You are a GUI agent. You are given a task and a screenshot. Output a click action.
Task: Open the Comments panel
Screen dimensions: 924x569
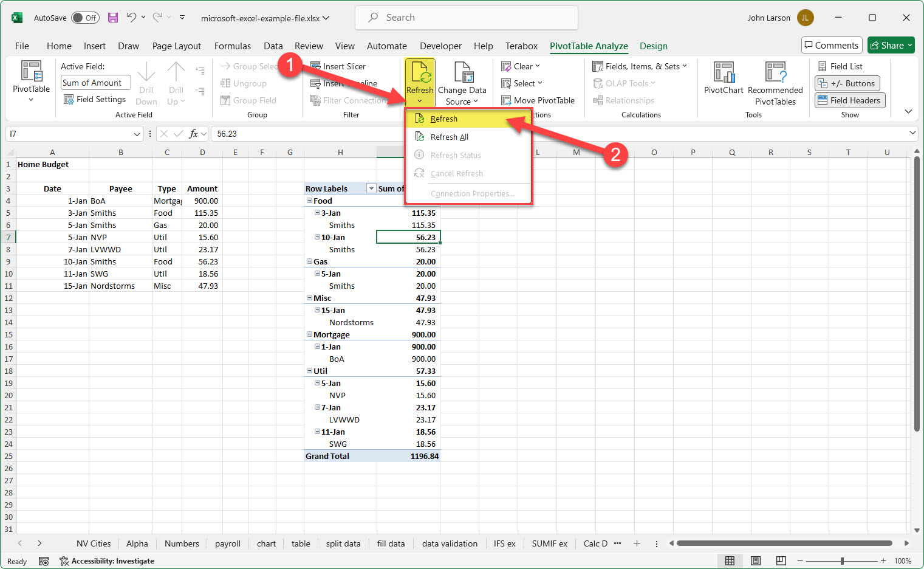coord(832,45)
